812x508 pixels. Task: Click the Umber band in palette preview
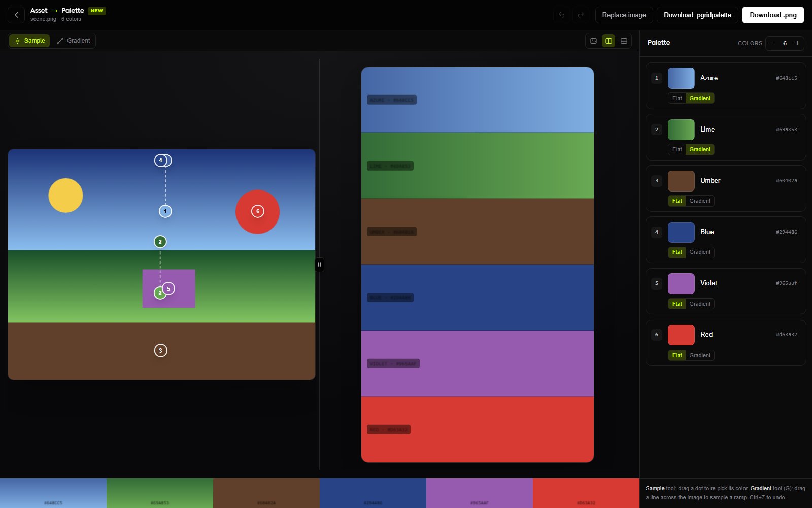coord(478,232)
